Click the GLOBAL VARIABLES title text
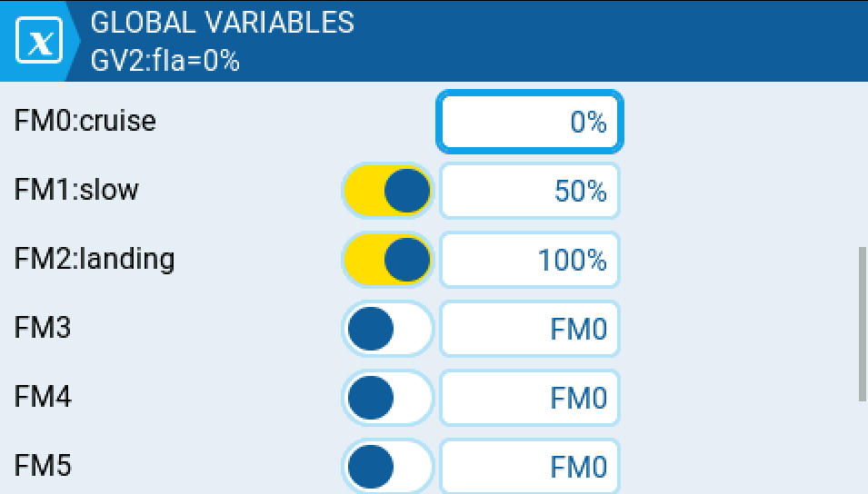The width and height of the screenshot is (868, 494). point(222,22)
